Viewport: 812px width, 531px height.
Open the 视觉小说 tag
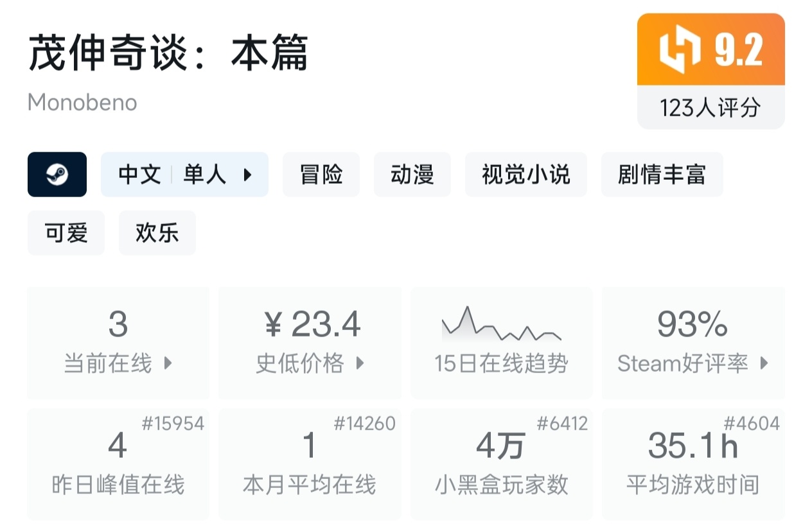[526, 175]
